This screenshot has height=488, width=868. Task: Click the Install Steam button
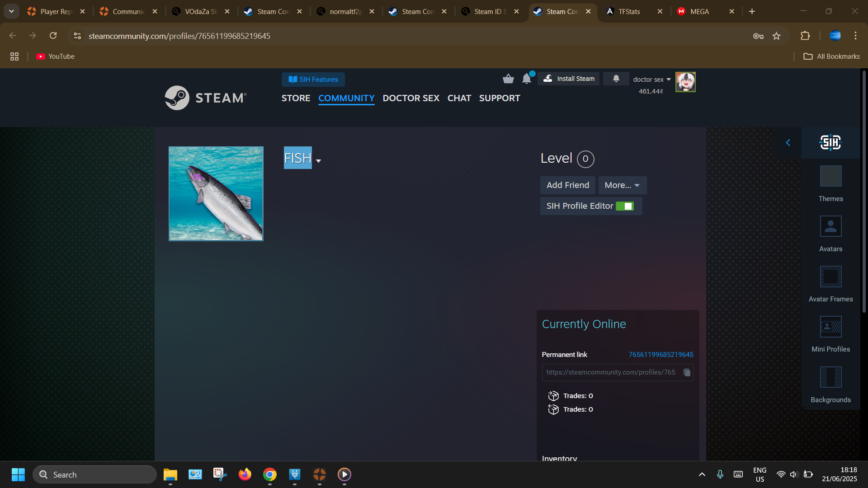[569, 79]
